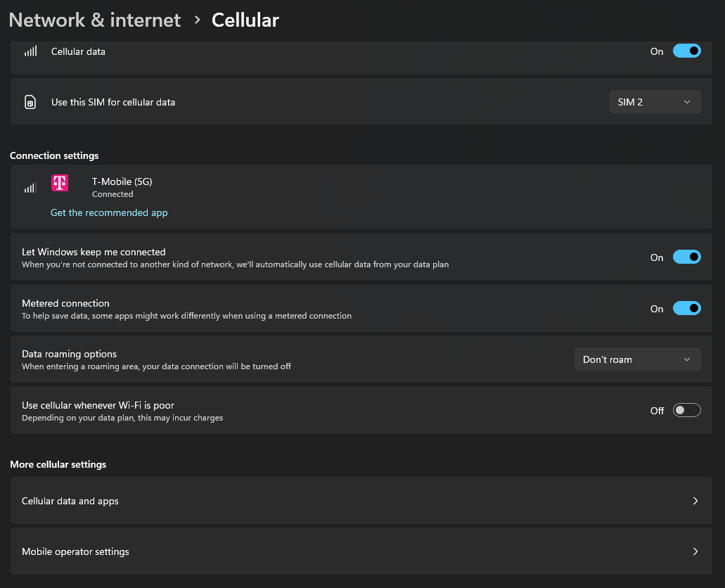Click the Cellular data signal bars icon

(30, 51)
